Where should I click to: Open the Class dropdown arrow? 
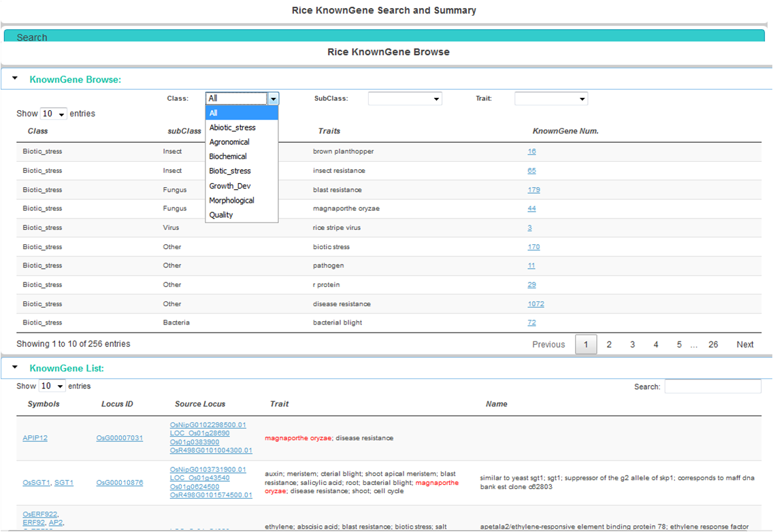(x=273, y=99)
